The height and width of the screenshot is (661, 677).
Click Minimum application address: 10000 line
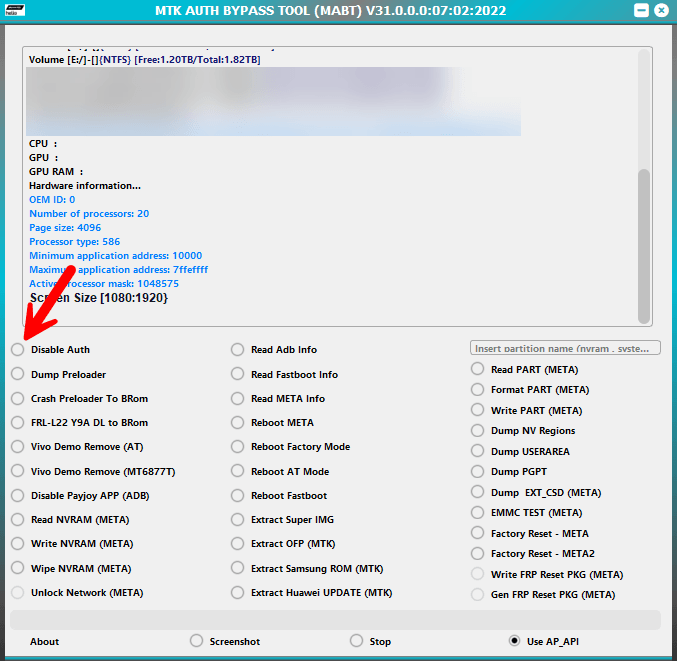pyautogui.click(x=115, y=256)
